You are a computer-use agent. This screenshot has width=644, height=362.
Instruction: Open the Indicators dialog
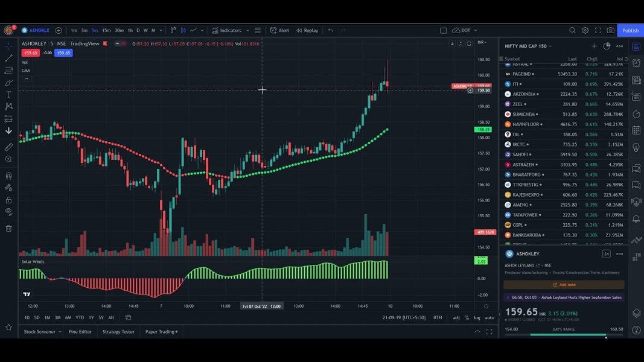[227, 30]
